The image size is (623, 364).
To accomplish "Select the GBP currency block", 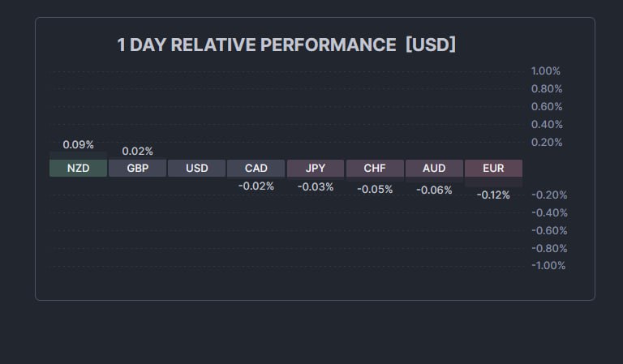I will pos(137,169).
